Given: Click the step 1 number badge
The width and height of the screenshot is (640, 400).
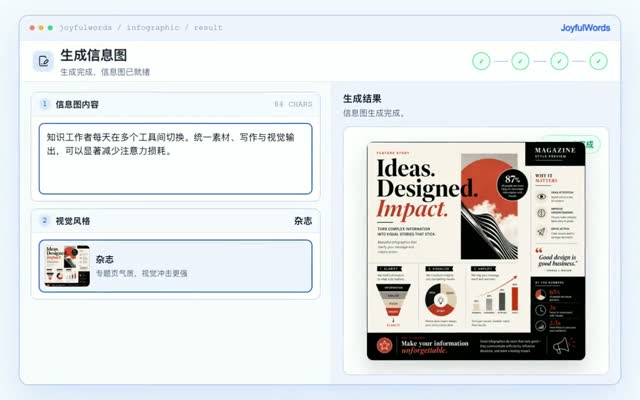Looking at the screenshot, I should 44,104.
